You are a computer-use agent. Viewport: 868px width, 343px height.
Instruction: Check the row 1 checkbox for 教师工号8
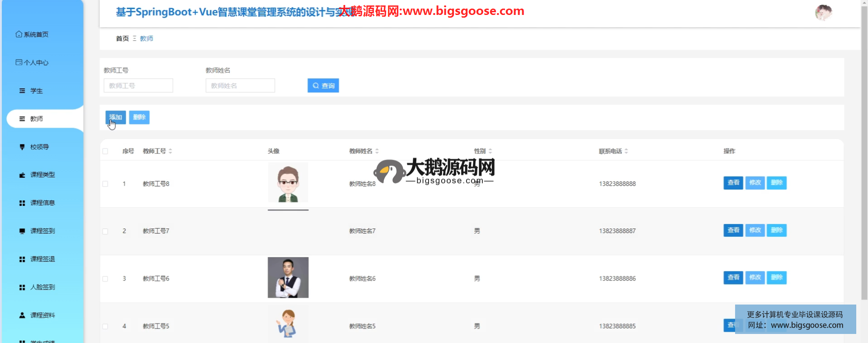coord(105,184)
